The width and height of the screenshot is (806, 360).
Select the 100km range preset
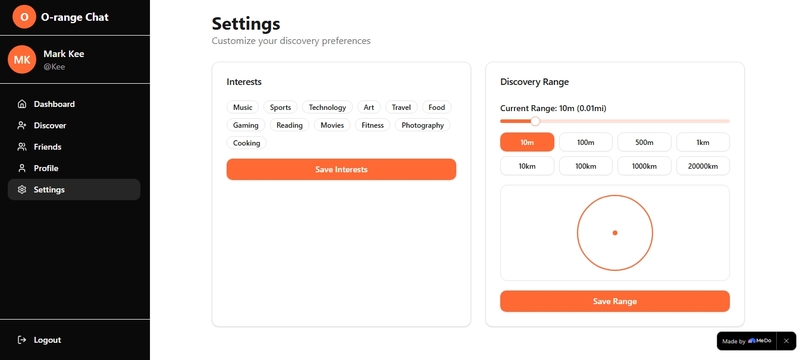[585, 166]
